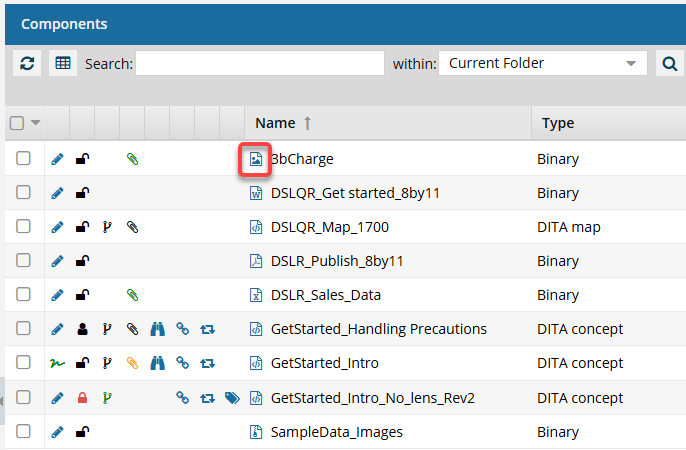
Task: Select the DSLQR_Map_1700 row checkbox
Action: [23, 227]
